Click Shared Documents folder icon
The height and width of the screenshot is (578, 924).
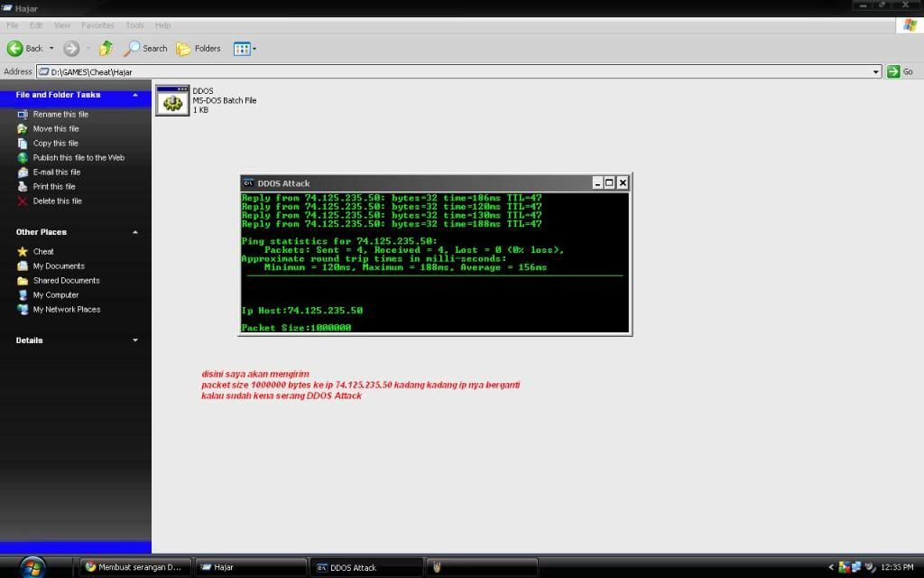[23, 281]
